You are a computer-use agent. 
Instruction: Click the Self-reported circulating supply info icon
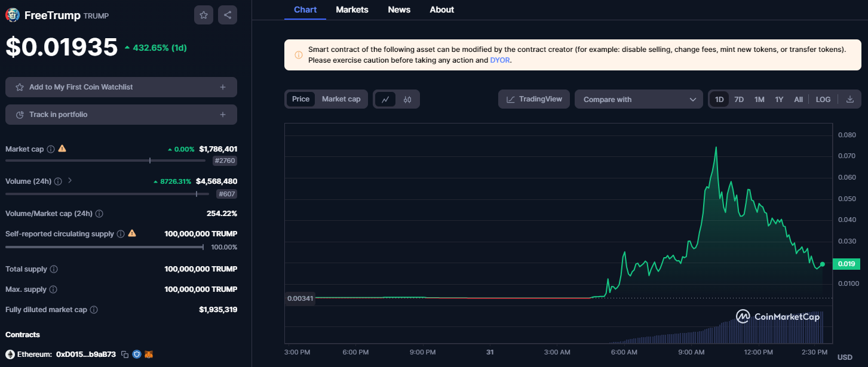[121, 234]
